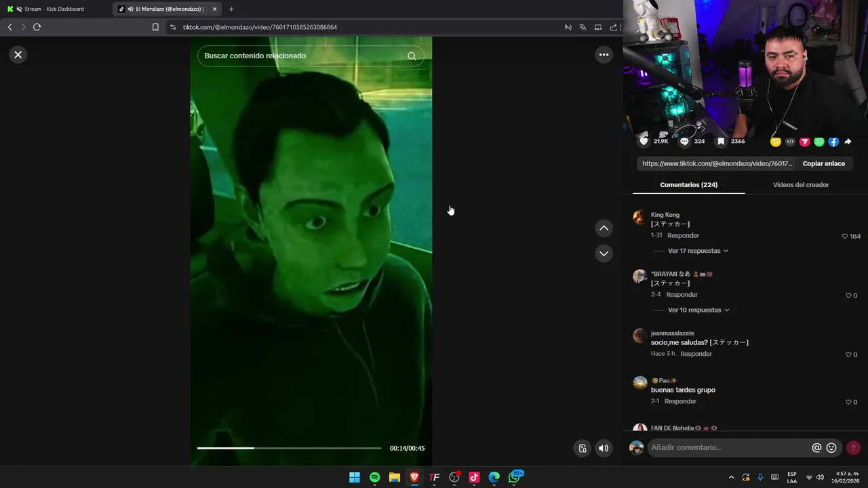Click Copiar enlace button
Viewport: 868px width, 488px height.
point(823,163)
